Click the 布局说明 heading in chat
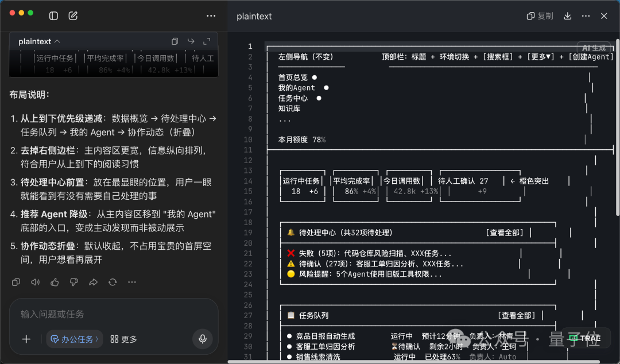This screenshot has height=364, width=620. (x=29, y=95)
